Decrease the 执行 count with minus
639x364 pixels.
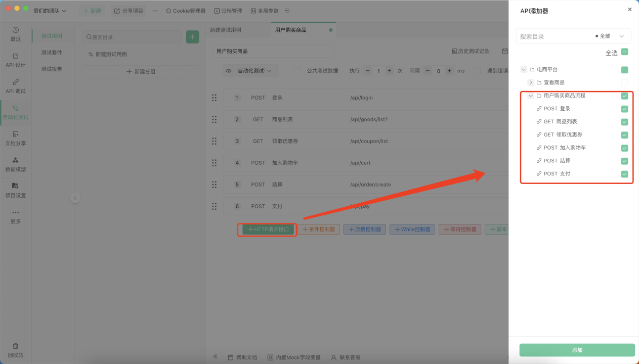coord(368,71)
